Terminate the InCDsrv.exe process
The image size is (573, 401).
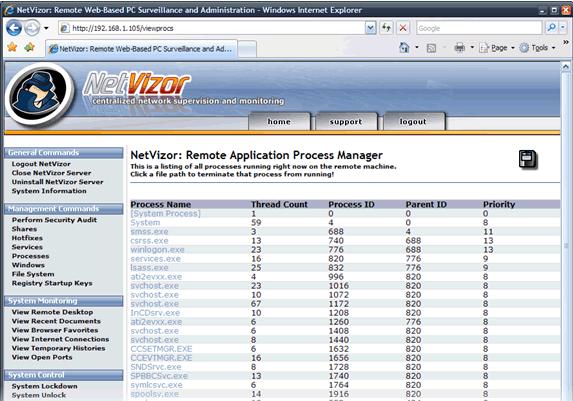[155, 313]
